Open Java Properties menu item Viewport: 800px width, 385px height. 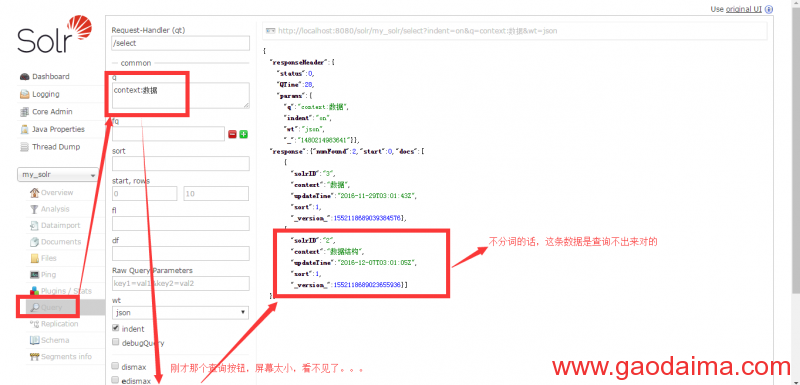pyautogui.click(x=58, y=130)
